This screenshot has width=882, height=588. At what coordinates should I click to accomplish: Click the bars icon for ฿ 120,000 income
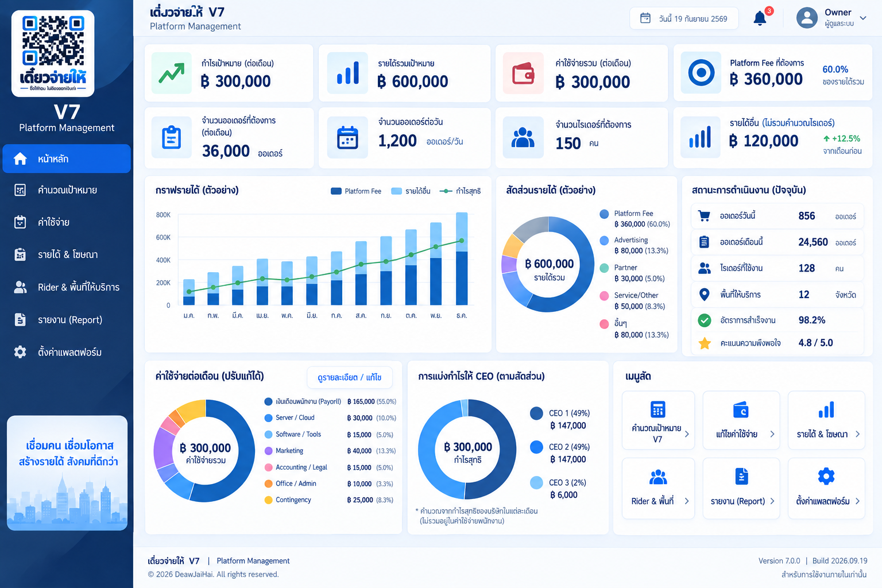pyautogui.click(x=700, y=137)
